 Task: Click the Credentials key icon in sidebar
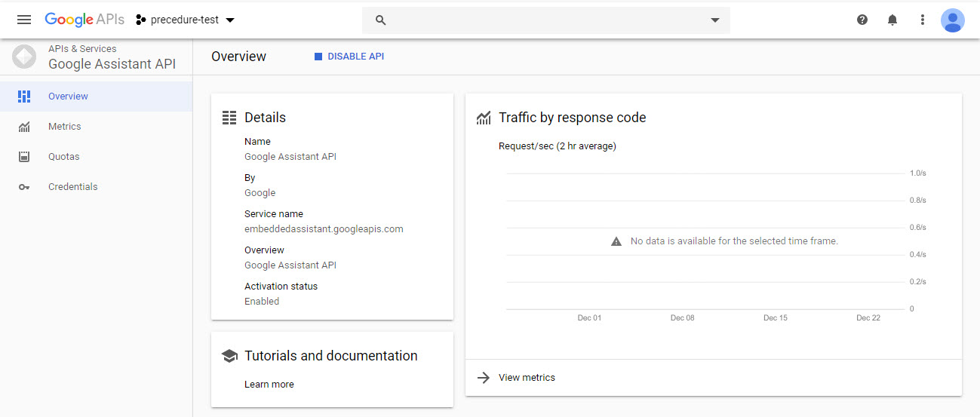[x=24, y=187]
